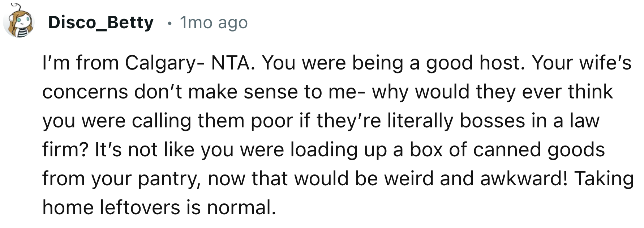
Task: Open the Disco_Betty profile link
Action: tap(101, 23)
